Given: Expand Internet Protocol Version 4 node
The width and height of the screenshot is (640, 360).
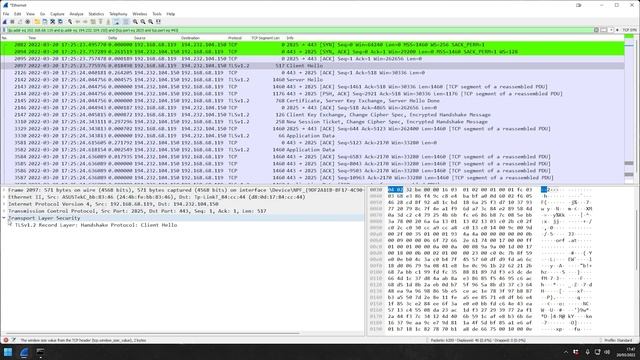Looking at the screenshot, I should point(4,204).
